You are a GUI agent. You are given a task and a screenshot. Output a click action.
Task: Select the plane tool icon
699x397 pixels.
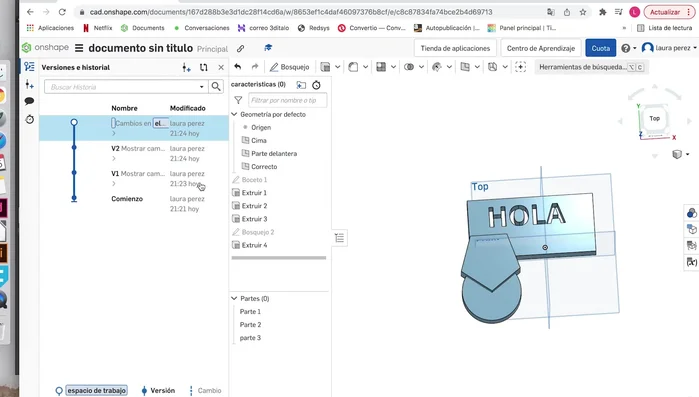coord(465,67)
